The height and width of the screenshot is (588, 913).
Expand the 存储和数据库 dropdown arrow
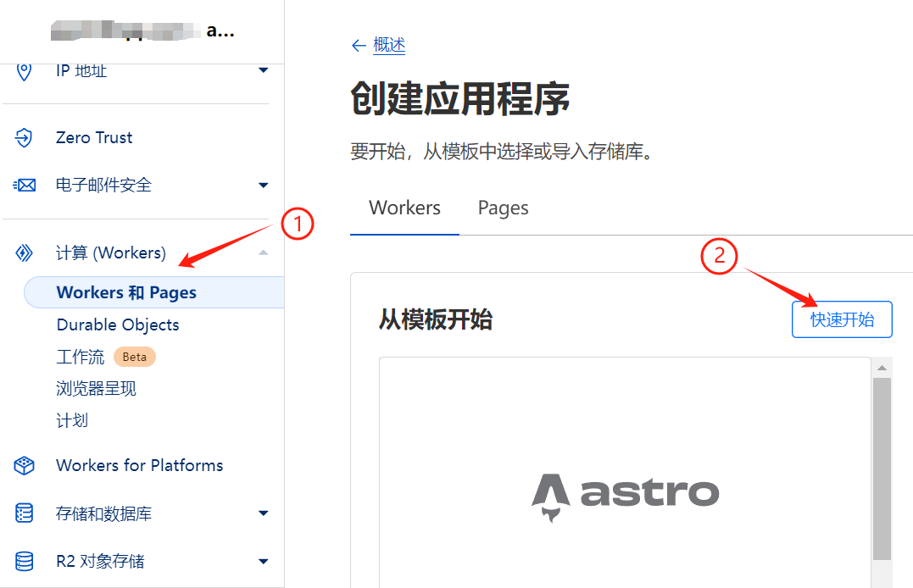263,513
